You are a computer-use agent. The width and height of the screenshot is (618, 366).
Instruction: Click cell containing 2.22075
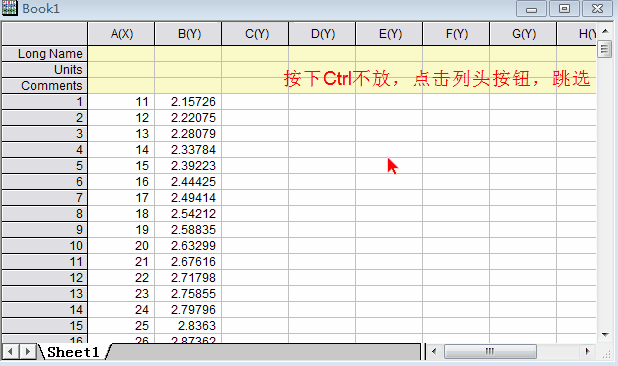[188, 117]
